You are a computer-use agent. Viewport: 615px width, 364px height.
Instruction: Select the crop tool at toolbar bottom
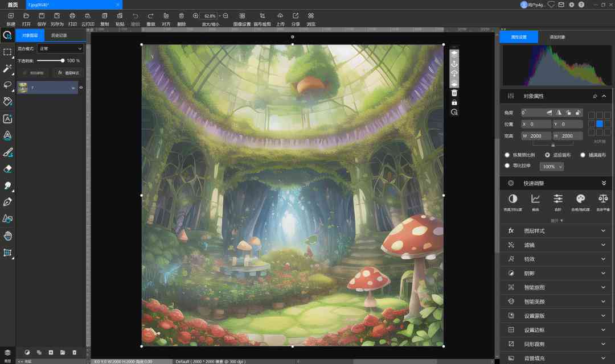click(7, 253)
